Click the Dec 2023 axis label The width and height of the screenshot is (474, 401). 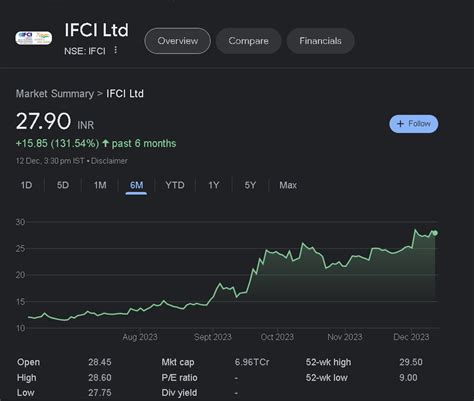tap(411, 337)
